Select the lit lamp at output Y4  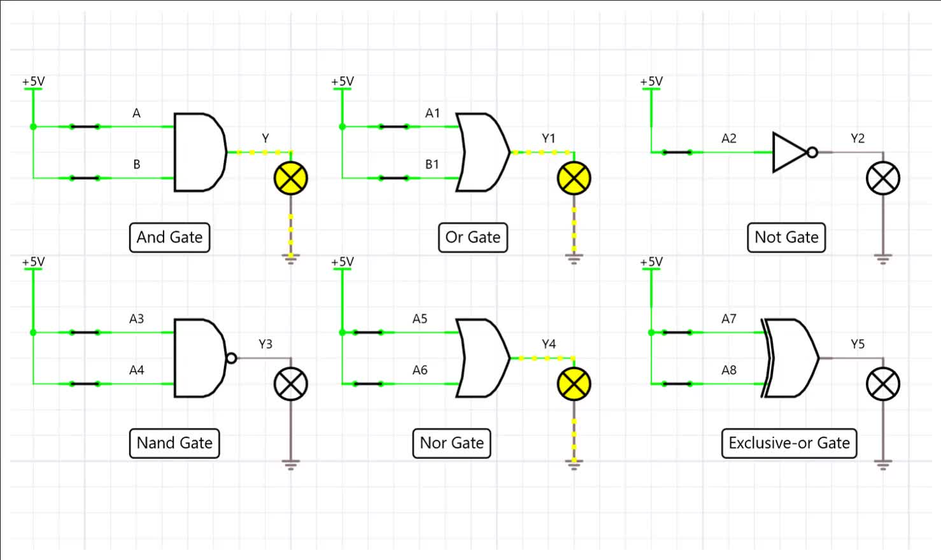pos(574,384)
